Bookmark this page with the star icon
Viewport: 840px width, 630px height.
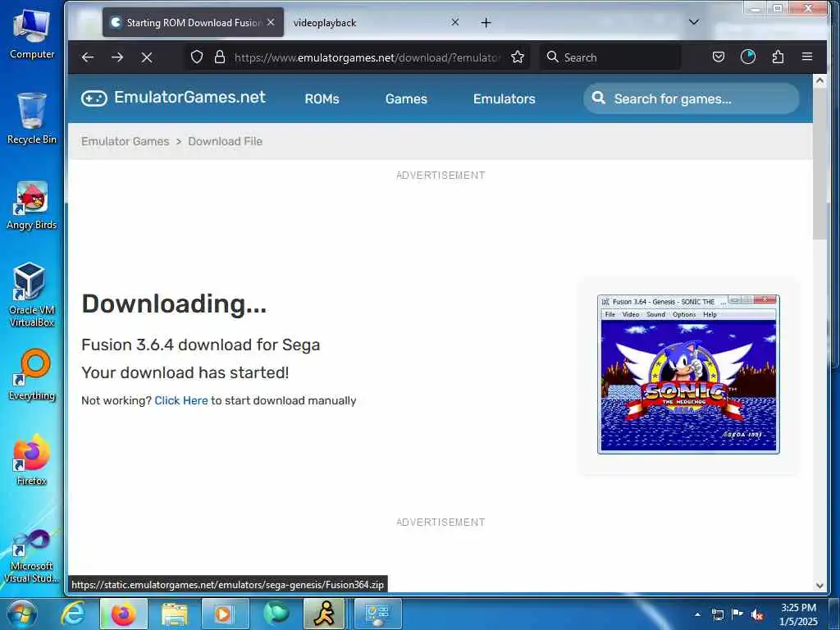pos(517,57)
